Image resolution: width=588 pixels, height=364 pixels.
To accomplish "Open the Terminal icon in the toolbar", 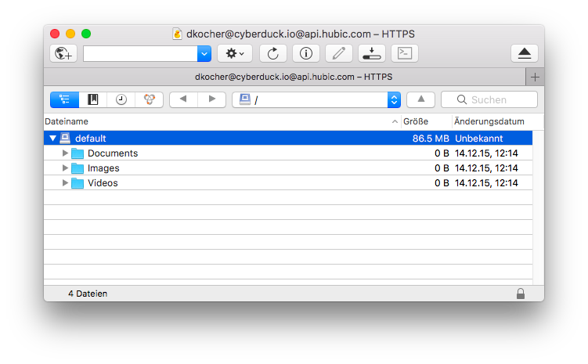I will click(x=405, y=53).
